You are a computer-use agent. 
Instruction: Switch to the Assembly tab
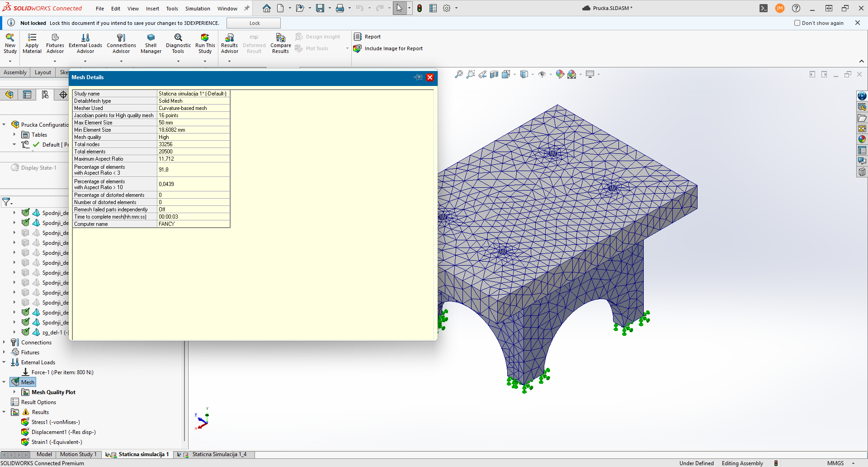[15, 72]
